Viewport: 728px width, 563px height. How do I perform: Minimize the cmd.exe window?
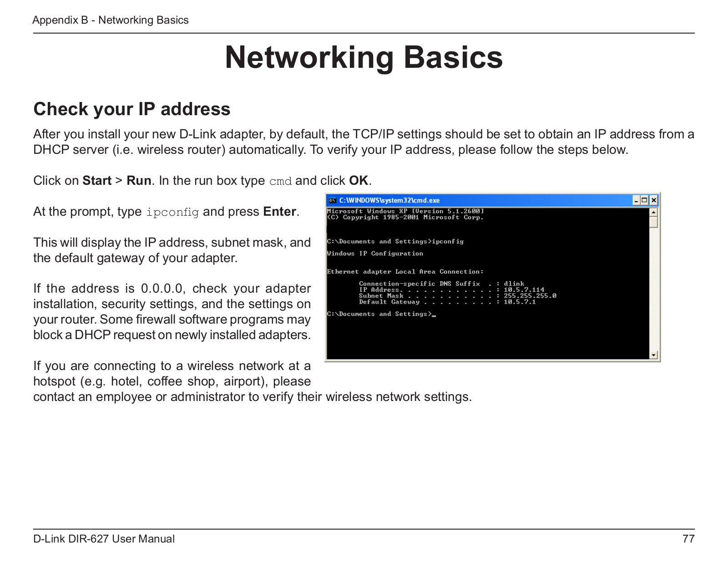[x=637, y=200]
